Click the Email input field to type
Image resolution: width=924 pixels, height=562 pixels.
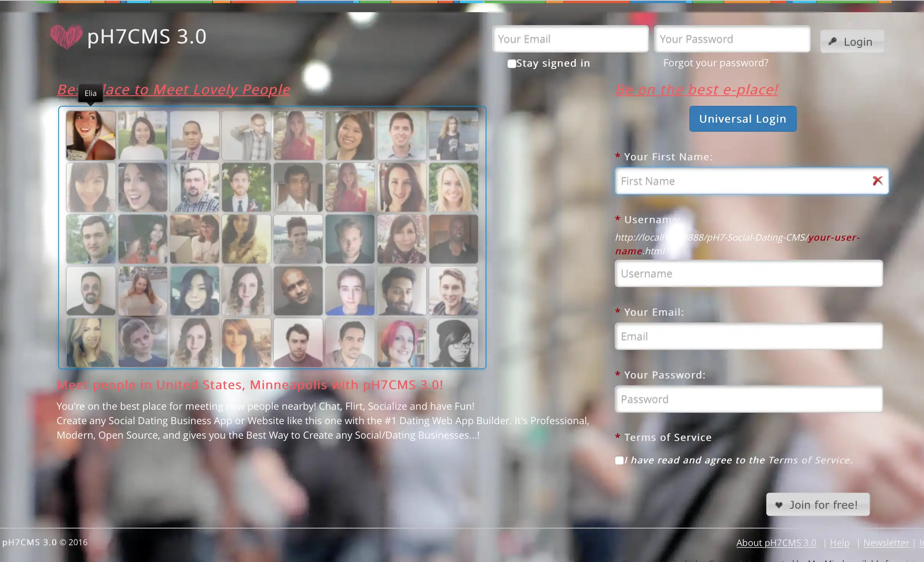click(x=748, y=336)
